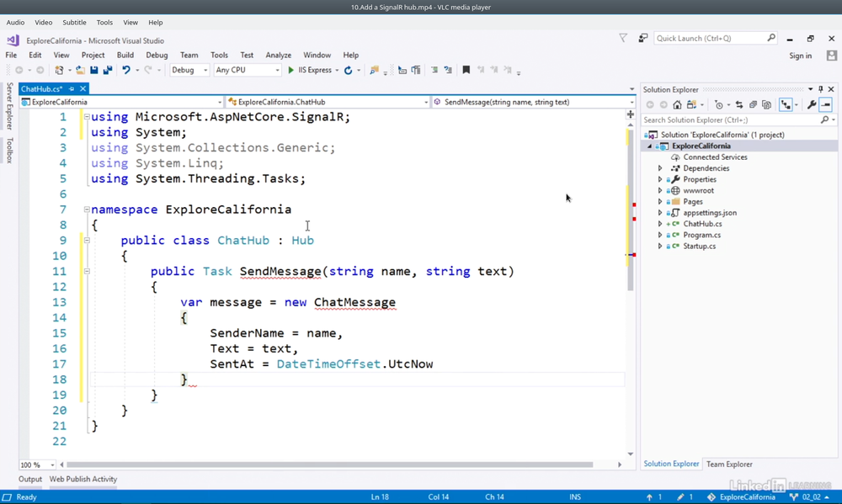Viewport: 842px width, 504px height.
Task: Toggle Track Active Item tree-view button
Action: 786,104
